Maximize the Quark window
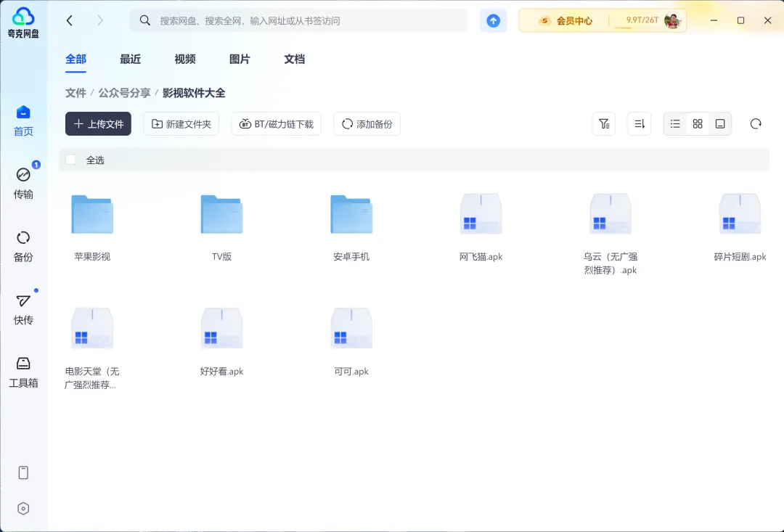 pos(740,20)
